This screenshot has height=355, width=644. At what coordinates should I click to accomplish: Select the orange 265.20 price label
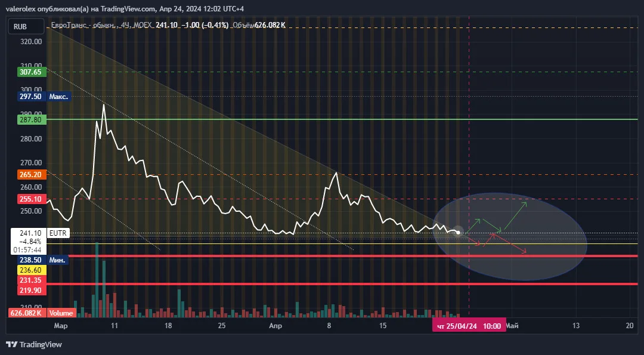[31, 175]
